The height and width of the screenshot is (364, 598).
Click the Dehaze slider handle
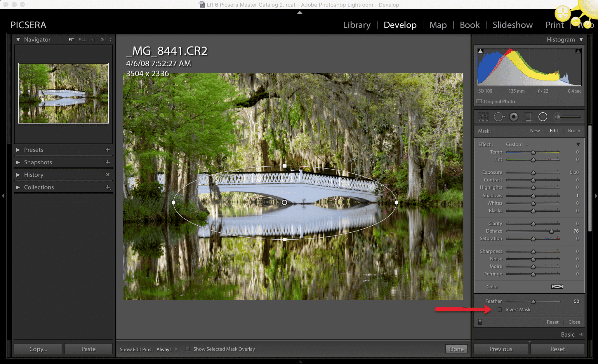tap(552, 231)
